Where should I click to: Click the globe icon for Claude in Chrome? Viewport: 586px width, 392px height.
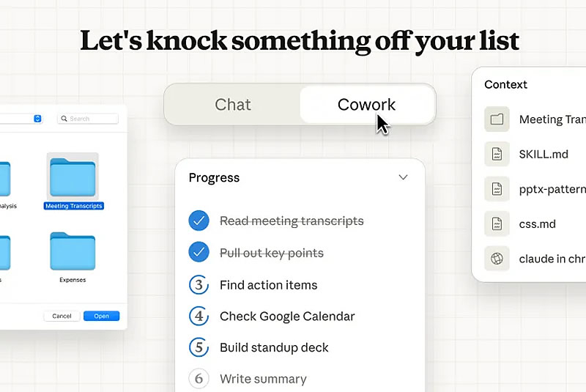coord(497,258)
